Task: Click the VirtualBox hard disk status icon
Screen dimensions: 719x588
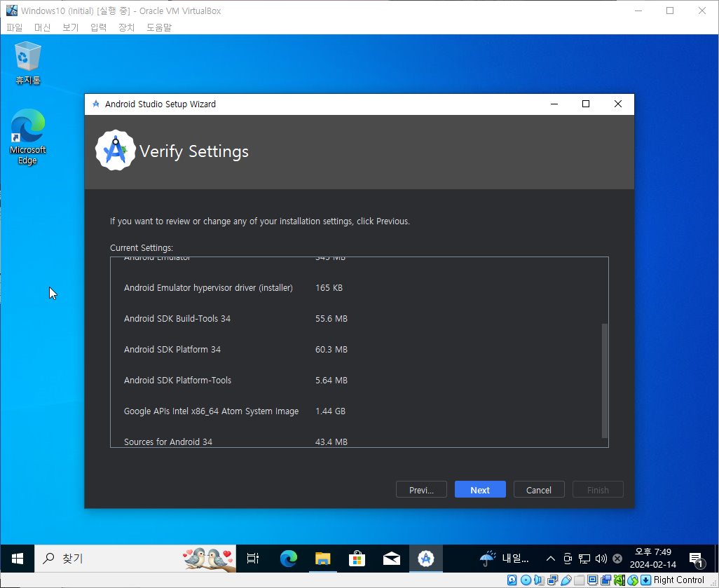Action: click(512, 580)
